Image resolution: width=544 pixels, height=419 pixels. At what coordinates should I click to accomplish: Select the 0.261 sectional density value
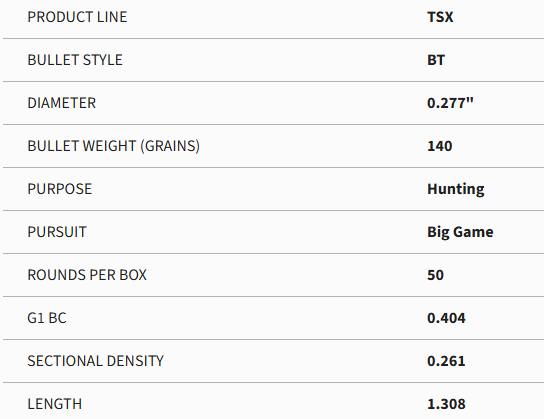click(446, 361)
